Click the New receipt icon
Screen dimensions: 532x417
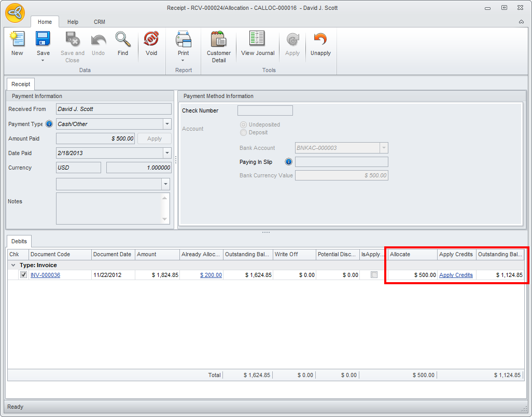pos(17,40)
